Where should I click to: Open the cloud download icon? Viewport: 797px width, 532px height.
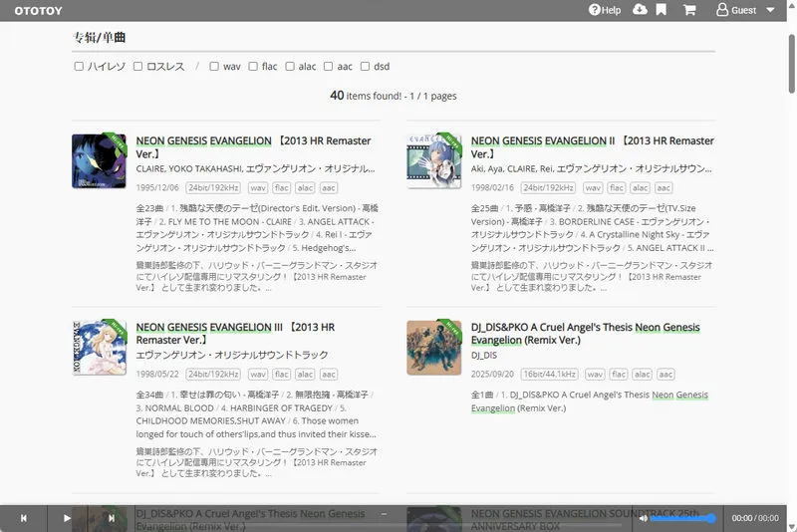click(640, 10)
